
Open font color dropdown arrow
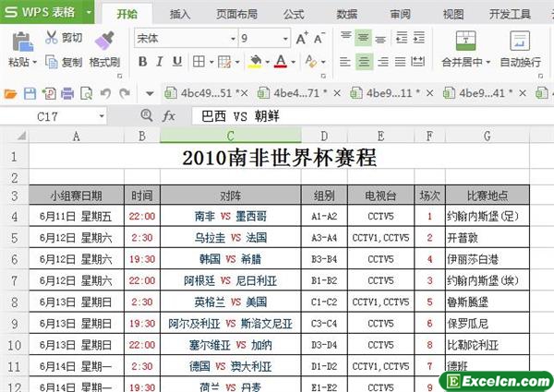[x=294, y=62]
